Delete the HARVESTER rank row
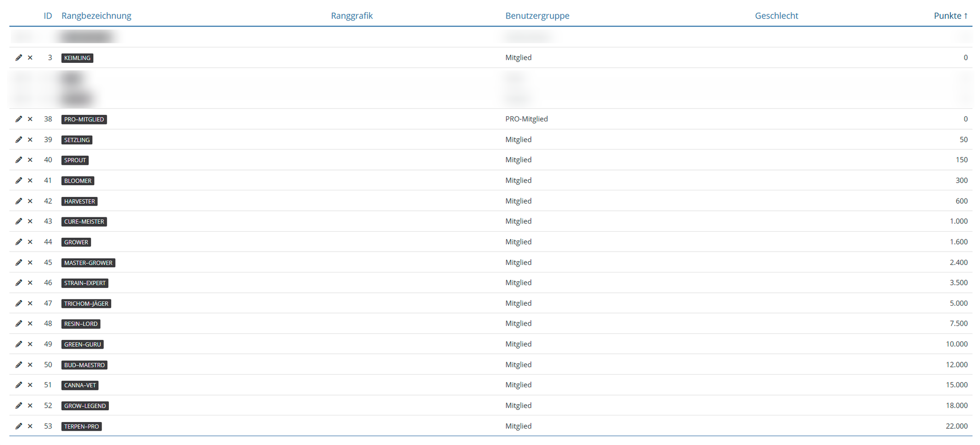The image size is (980, 445). [30, 201]
